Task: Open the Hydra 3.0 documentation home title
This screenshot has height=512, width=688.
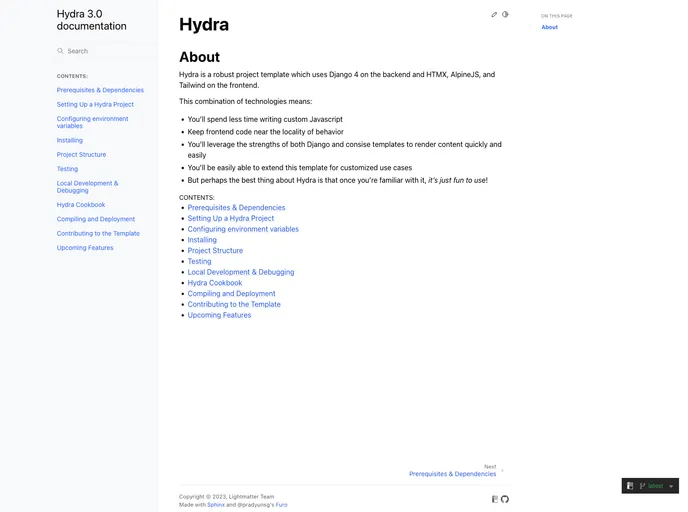Action: [x=92, y=20]
